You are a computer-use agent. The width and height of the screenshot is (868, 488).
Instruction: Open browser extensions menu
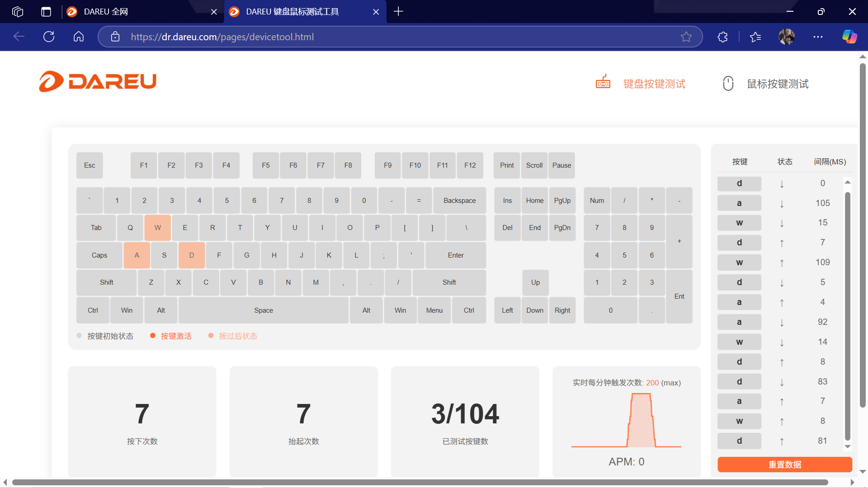(722, 37)
